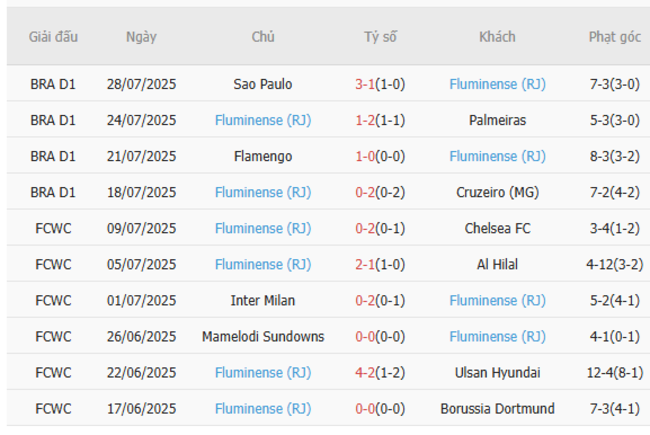Viewport: 650px width, 435px height.
Task: Click the Flamengo team name
Action: pos(263,156)
